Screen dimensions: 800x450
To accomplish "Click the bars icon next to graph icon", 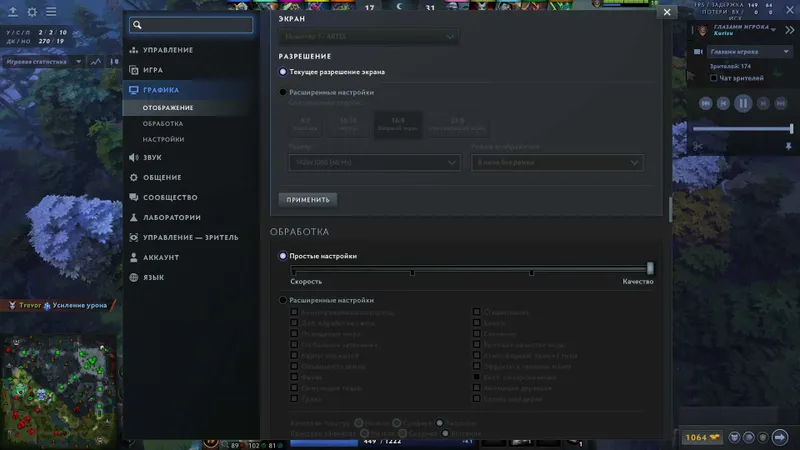I will pos(114,62).
